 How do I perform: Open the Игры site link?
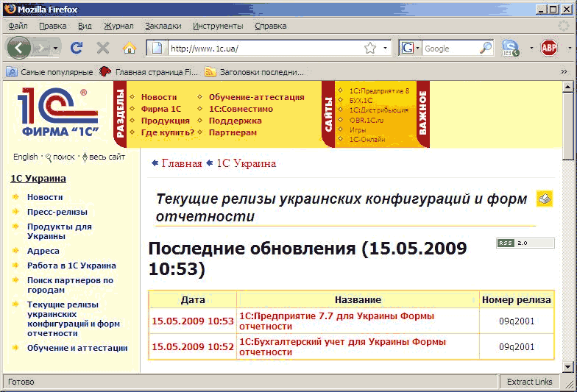[x=358, y=129]
